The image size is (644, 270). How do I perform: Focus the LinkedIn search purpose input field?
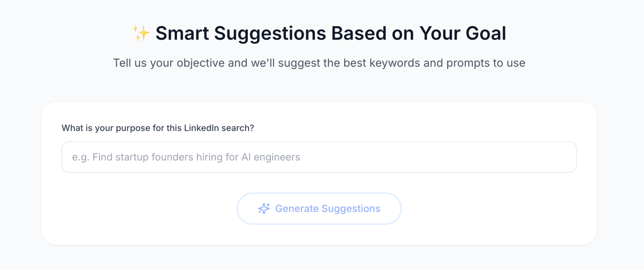tap(319, 157)
